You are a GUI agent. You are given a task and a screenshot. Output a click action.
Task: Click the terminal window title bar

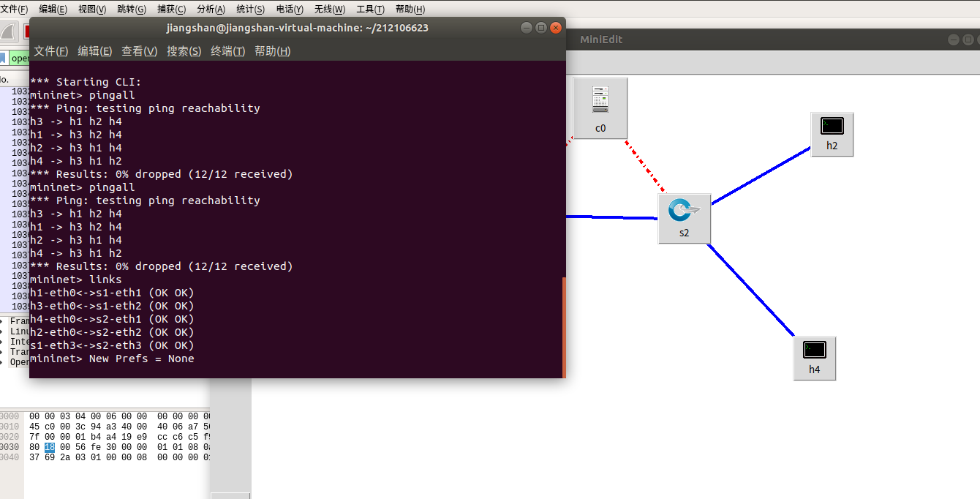click(x=297, y=28)
